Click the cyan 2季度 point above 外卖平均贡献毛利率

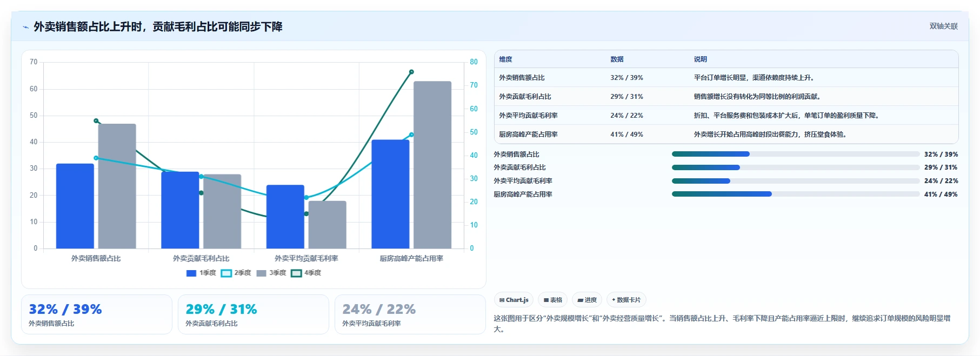(x=306, y=198)
